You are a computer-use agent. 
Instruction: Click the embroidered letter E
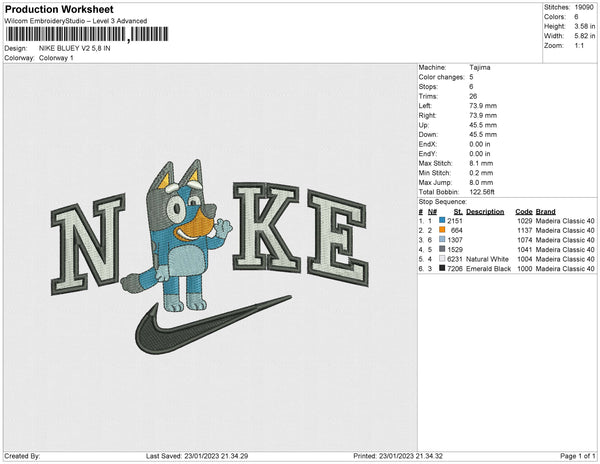pos(338,238)
